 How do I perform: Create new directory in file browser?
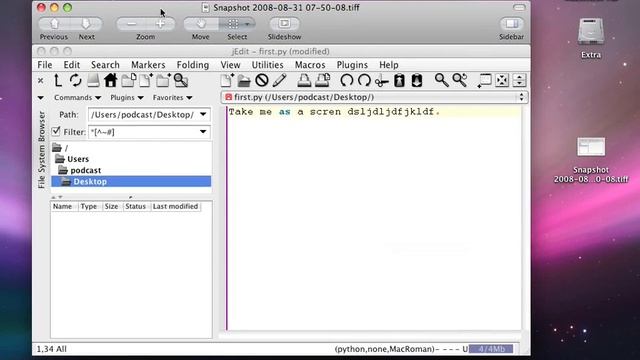163,80
